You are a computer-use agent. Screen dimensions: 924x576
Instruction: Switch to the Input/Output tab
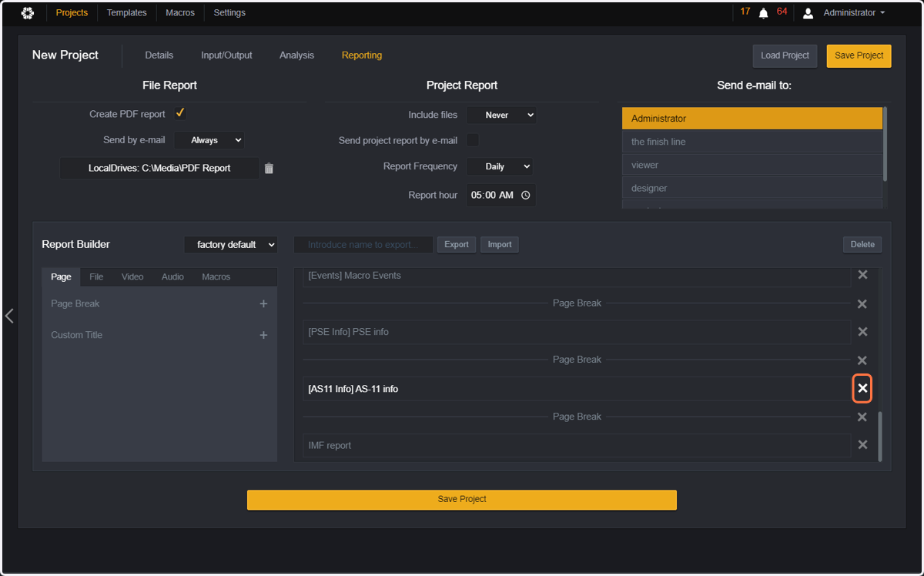pos(226,55)
